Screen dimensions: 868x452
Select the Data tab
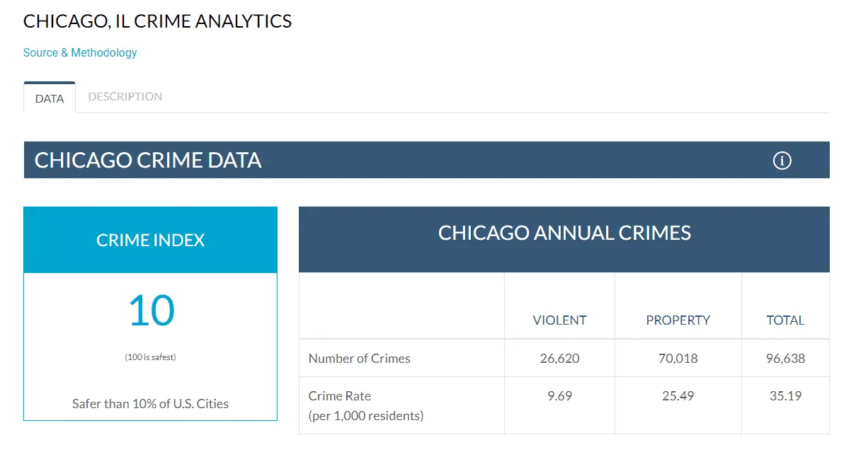tap(50, 98)
